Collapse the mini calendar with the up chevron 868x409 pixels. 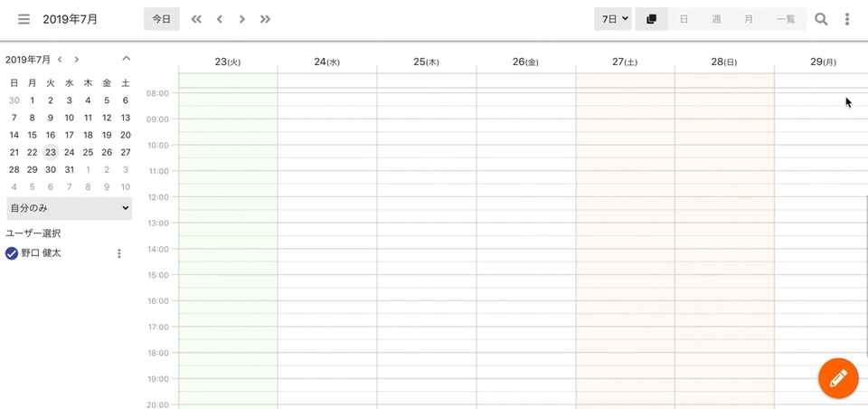click(127, 58)
